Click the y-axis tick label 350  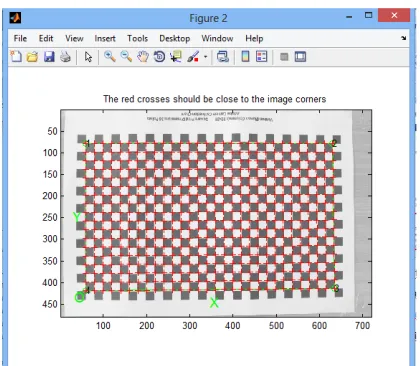tap(50, 261)
